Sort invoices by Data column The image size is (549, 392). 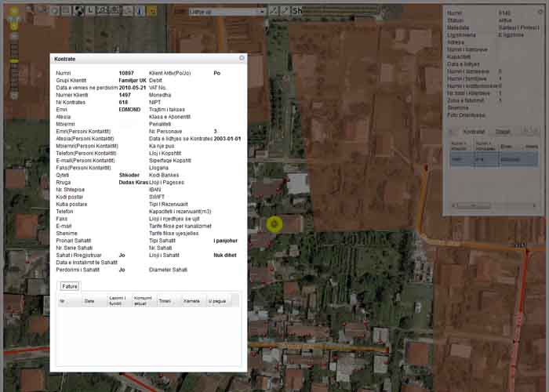(x=89, y=300)
